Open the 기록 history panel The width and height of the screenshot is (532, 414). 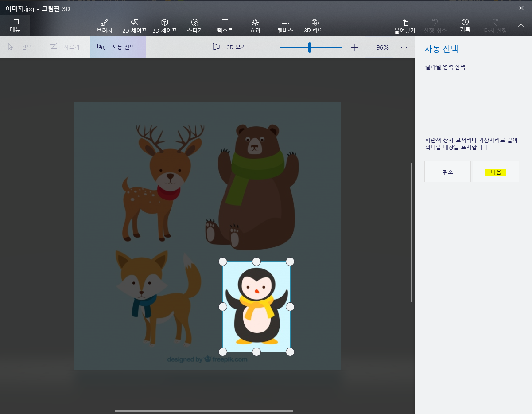pyautogui.click(x=465, y=26)
